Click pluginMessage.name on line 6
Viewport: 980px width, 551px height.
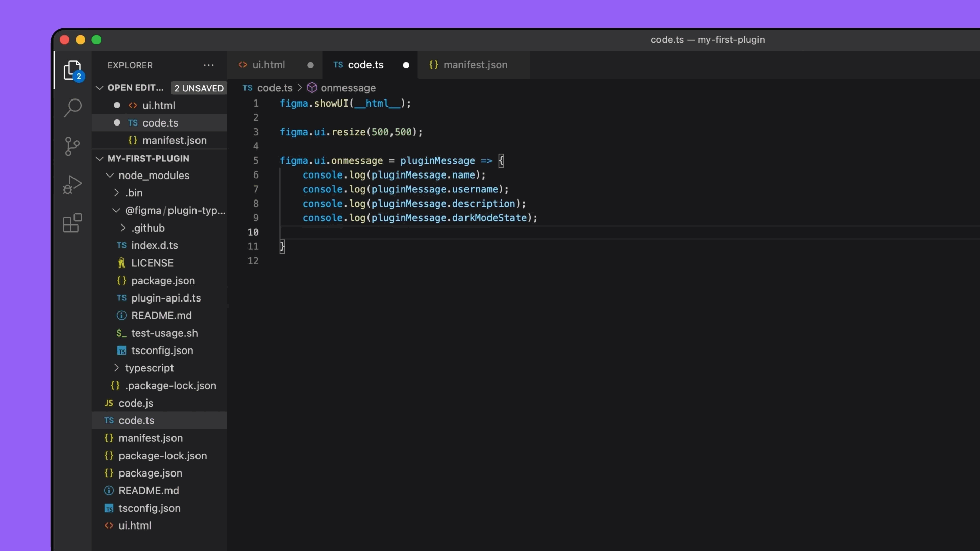pos(423,175)
